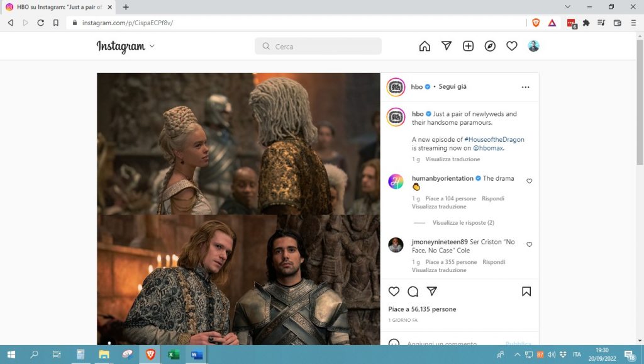This screenshot has height=364, width=644.
Task: Open a new browser tab
Action: click(x=126, y=7)
